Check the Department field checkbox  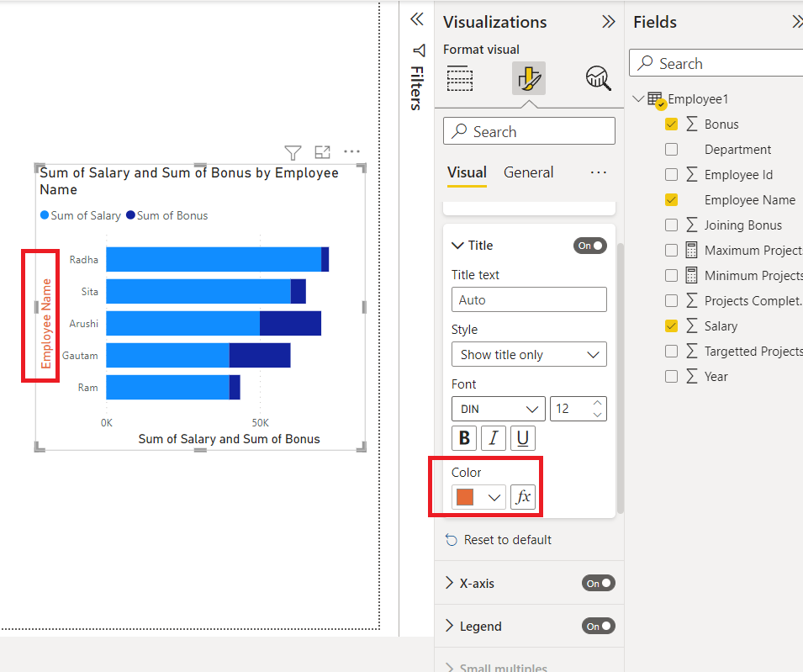671,149
